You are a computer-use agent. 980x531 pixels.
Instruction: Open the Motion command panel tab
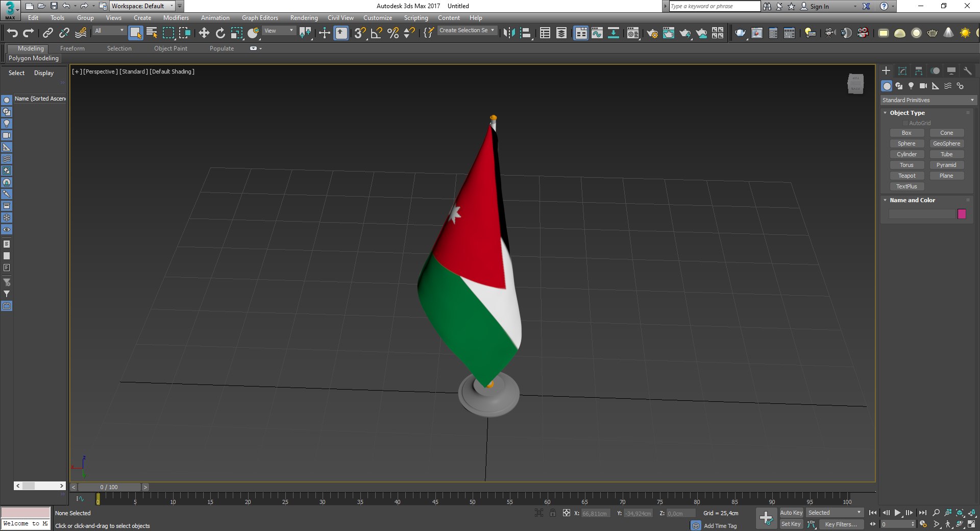point(935,71)
